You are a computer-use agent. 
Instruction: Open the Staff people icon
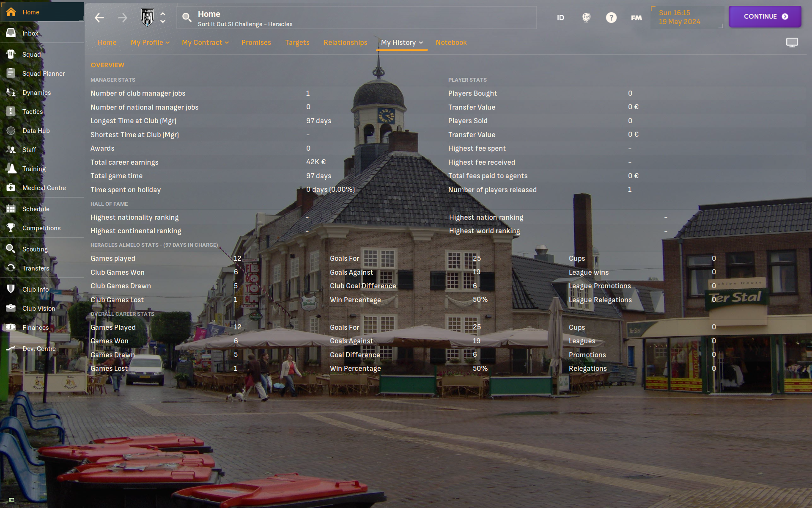(11, 149)
